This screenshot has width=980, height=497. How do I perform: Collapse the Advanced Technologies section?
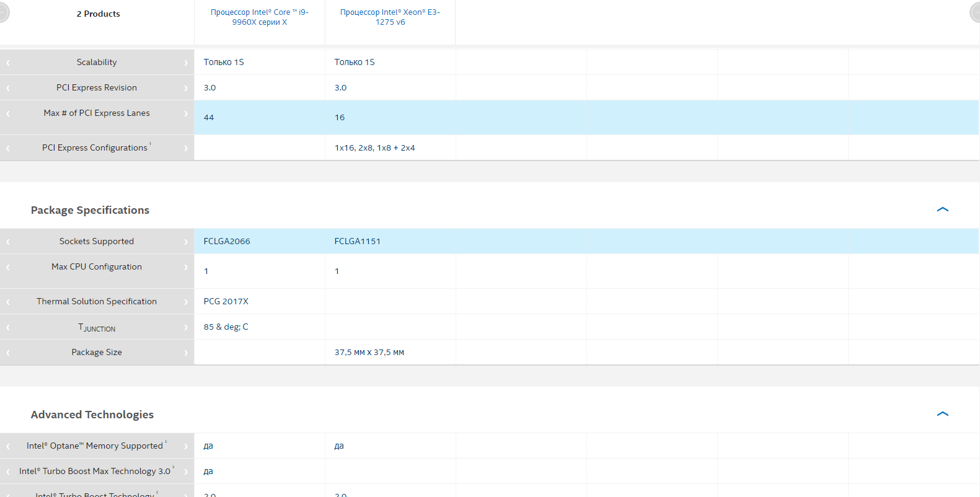943,414
